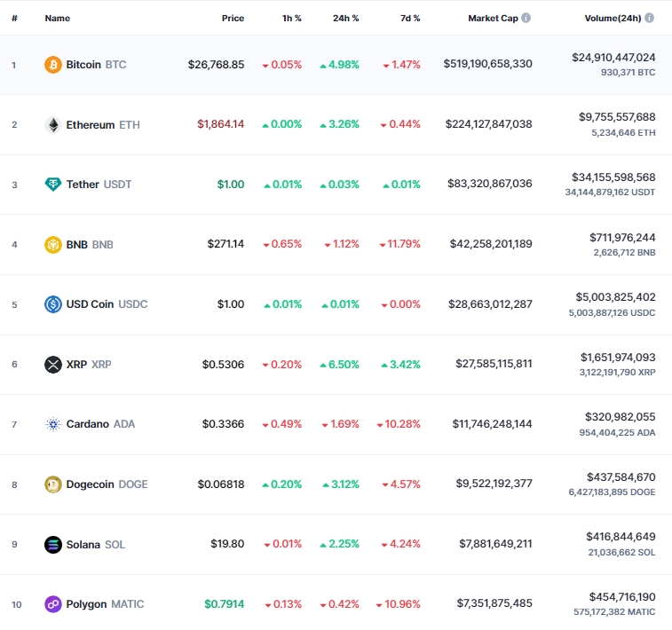Click Cardano market cap $11,746,248,144
This screenshot has width=672, height=630.
click(x=493, y=424)
